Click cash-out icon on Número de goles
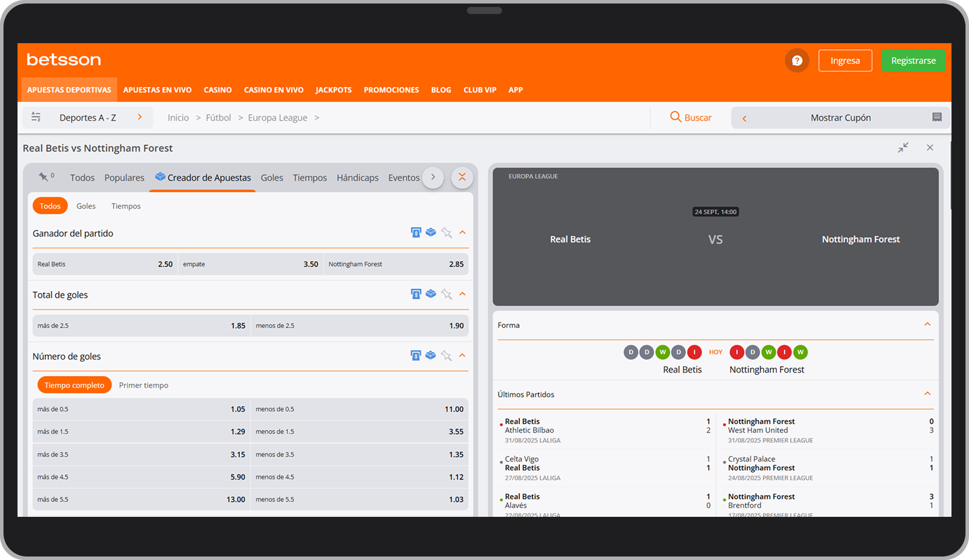Image resolution: width=969 pixels, height=560 pixels. click(416, 356)
